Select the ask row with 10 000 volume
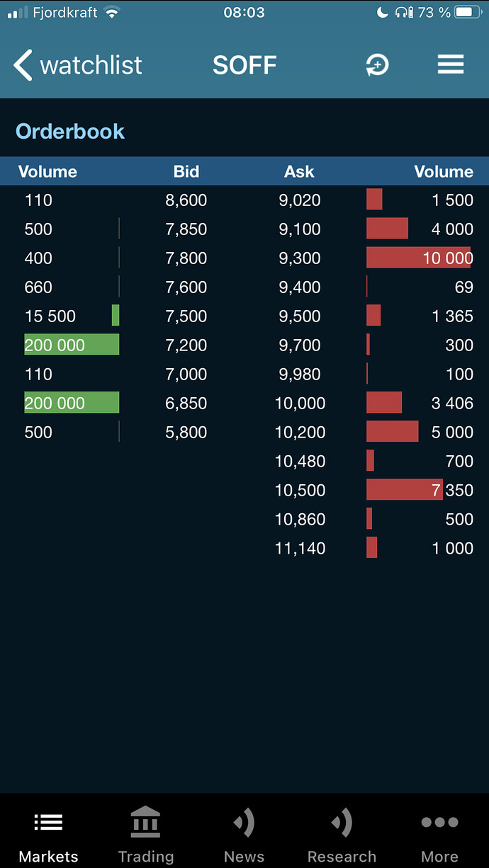The width and height of the screenshot is (489, 868). click(x=366, y=258)
